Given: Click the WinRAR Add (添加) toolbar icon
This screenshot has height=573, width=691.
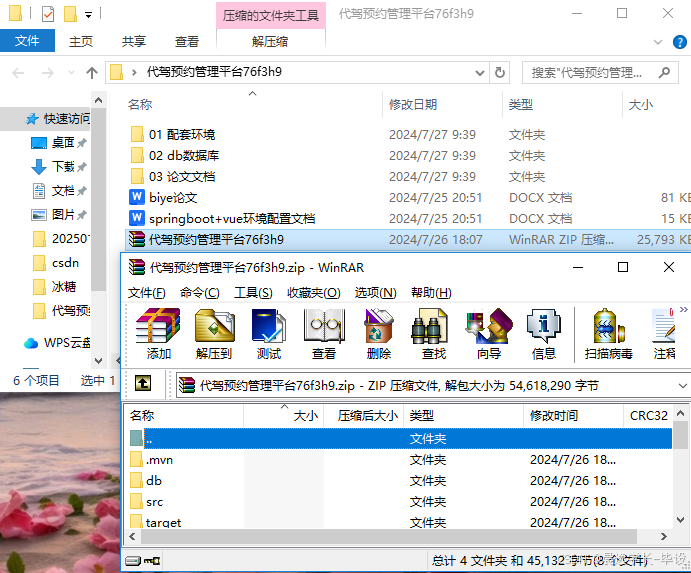Looking at the screenshot, I should tap(158, 334).
